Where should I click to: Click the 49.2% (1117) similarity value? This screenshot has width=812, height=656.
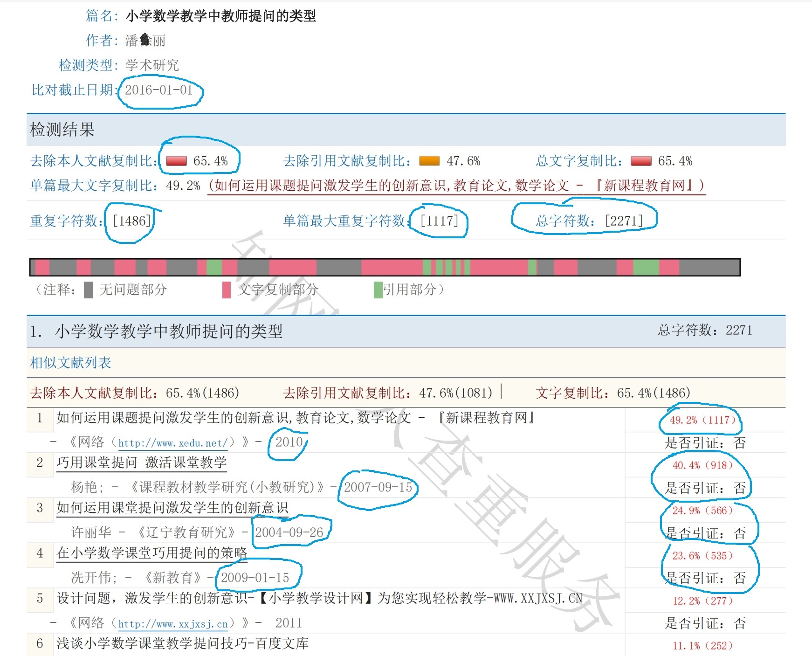tap(702, 420)
